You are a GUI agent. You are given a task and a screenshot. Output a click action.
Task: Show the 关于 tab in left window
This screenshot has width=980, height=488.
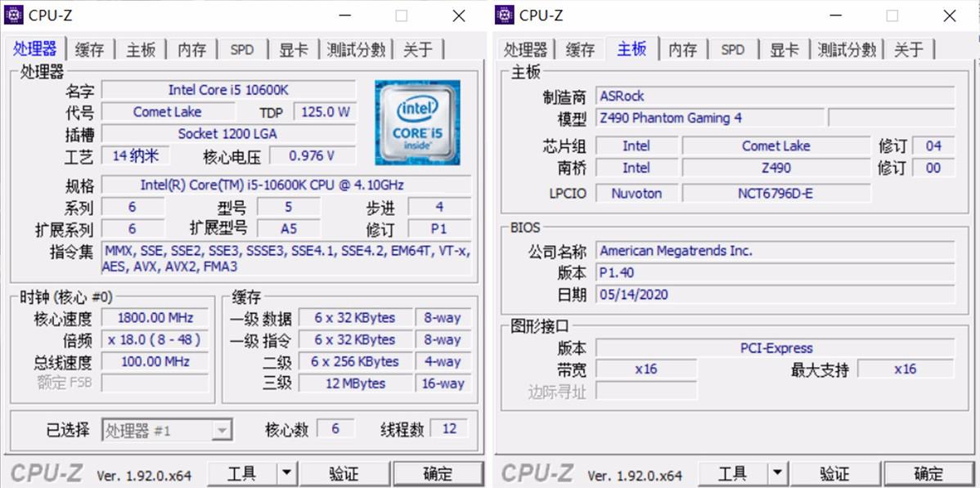tap(418, 50)
